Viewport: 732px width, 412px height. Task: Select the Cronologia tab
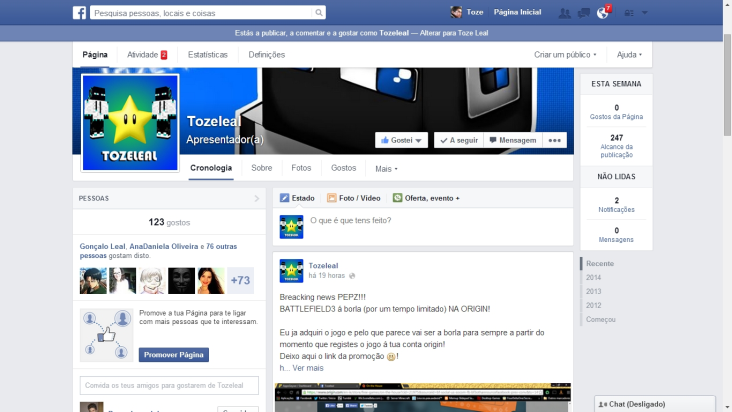pyautogui.click(x=211, y=168)
